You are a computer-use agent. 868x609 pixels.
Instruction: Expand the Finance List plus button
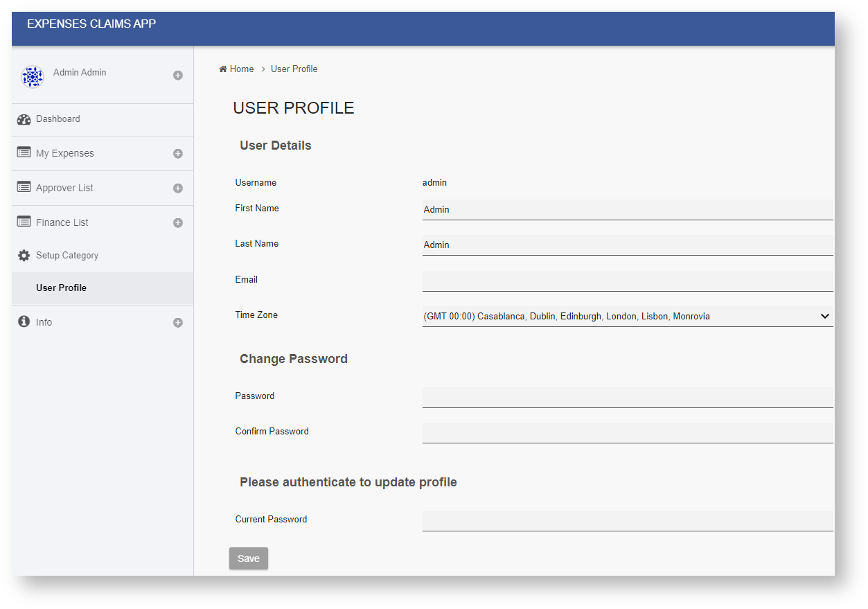(x=178, y=223)
